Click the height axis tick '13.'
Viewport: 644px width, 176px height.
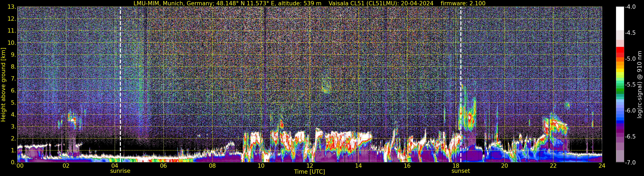tap(12, 7)
